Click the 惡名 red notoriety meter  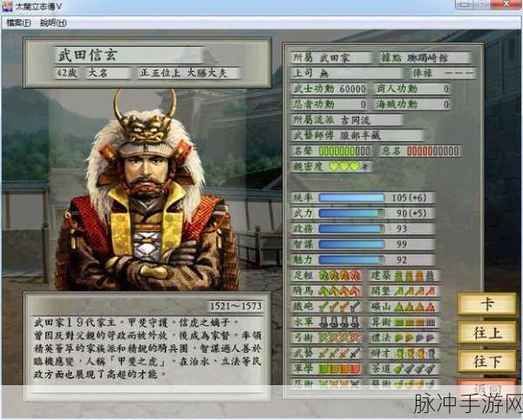pos(432,151)
